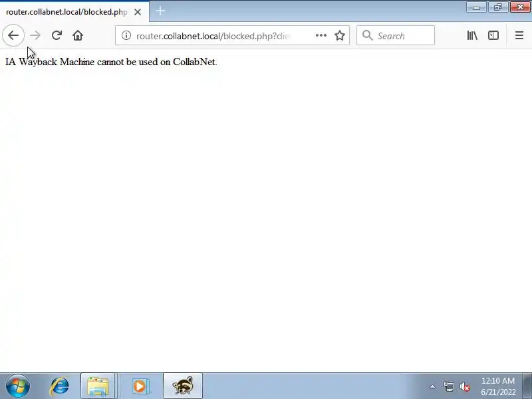Open the network status tray icon
This screenshot has width=532, height=399.
(x=448, y=386)
